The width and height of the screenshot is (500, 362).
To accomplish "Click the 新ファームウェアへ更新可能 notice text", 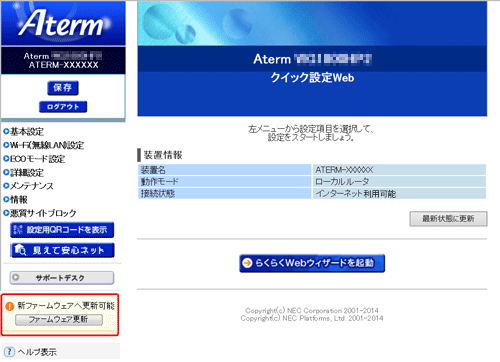I will click(66, 305).
